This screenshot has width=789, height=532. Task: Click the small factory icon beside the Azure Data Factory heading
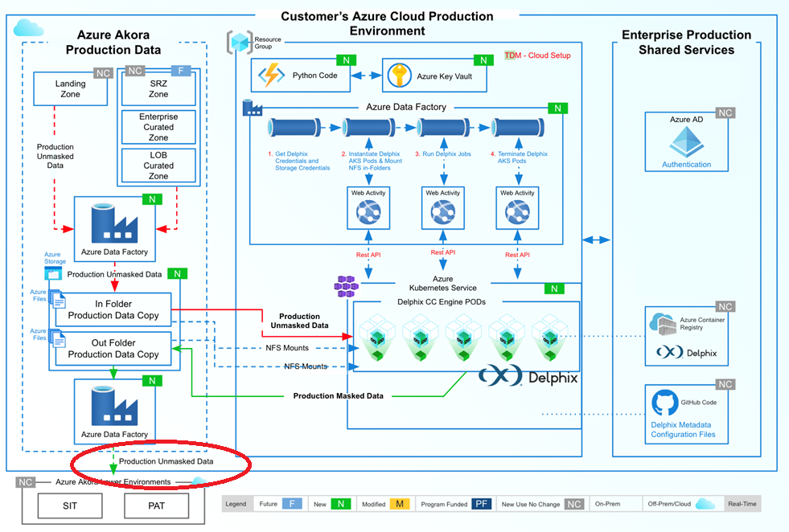[252, 108]
